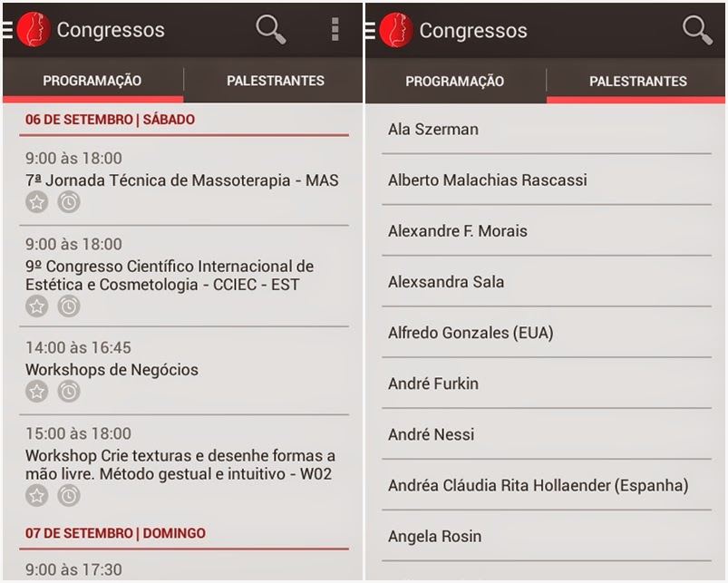
Task: Open speaker Angela Rosin
Action: [547, 537]
